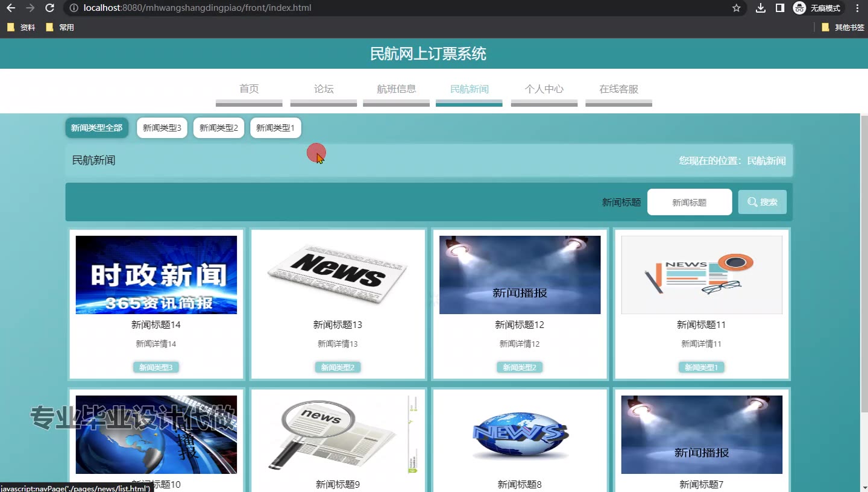Image resolution: width=868 pixels, height=492 pixels.
Task: Click the 新闻标题8 title
Action: (520, 485)
